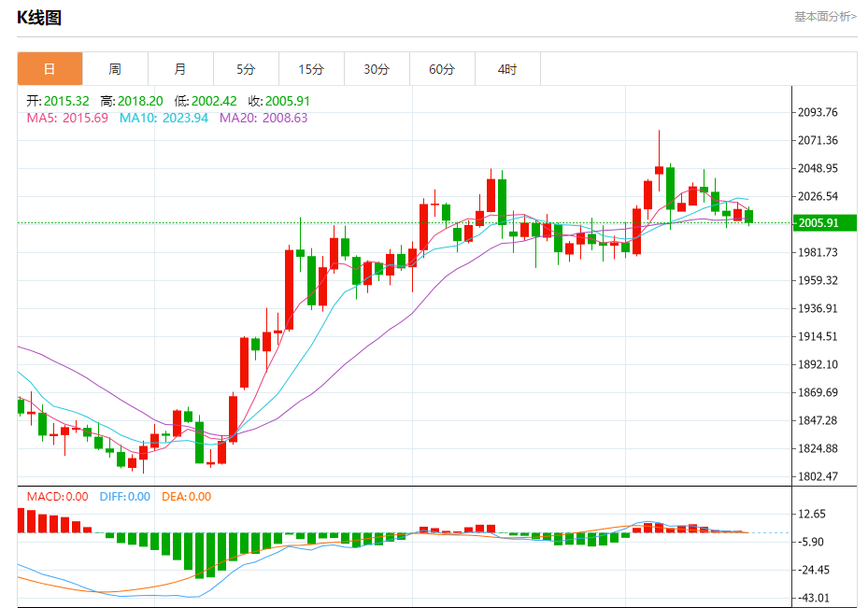Click the DIFF:0.00 label

coord(125,497)
